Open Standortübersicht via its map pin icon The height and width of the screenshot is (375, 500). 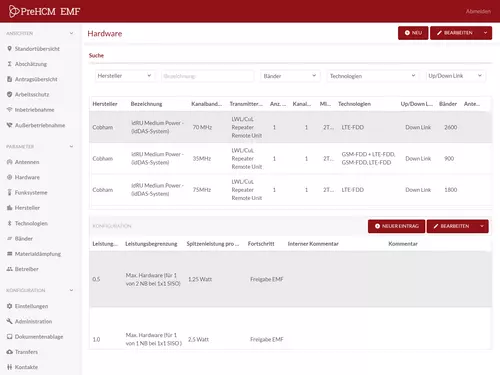[x=9, y=49]
